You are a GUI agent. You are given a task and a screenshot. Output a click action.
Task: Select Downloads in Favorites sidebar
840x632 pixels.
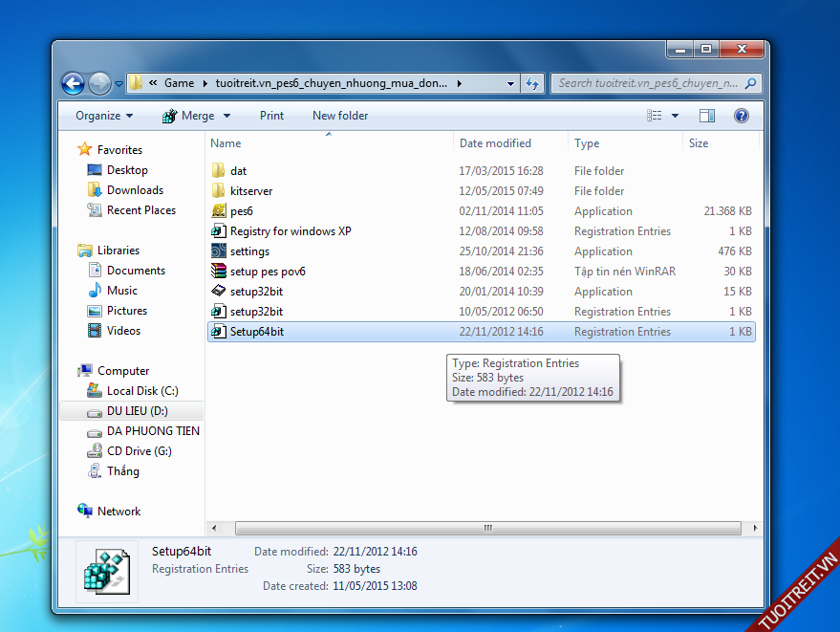click(135, 190)
